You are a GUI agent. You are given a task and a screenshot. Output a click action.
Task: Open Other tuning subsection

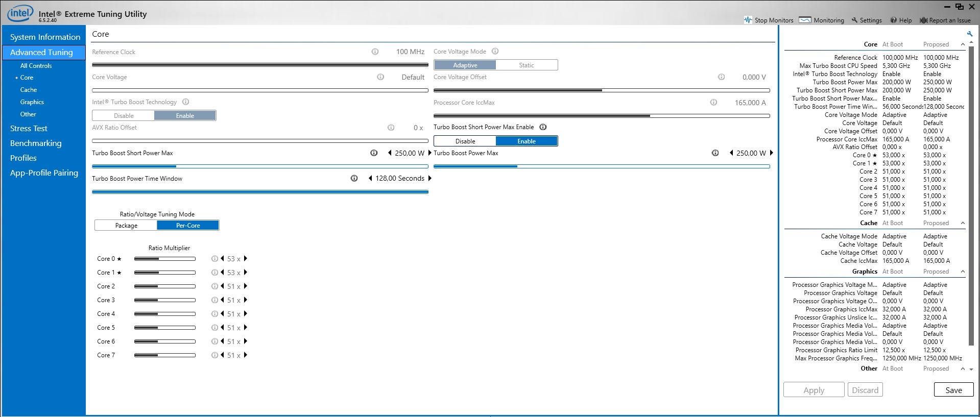tap(28, 114)
